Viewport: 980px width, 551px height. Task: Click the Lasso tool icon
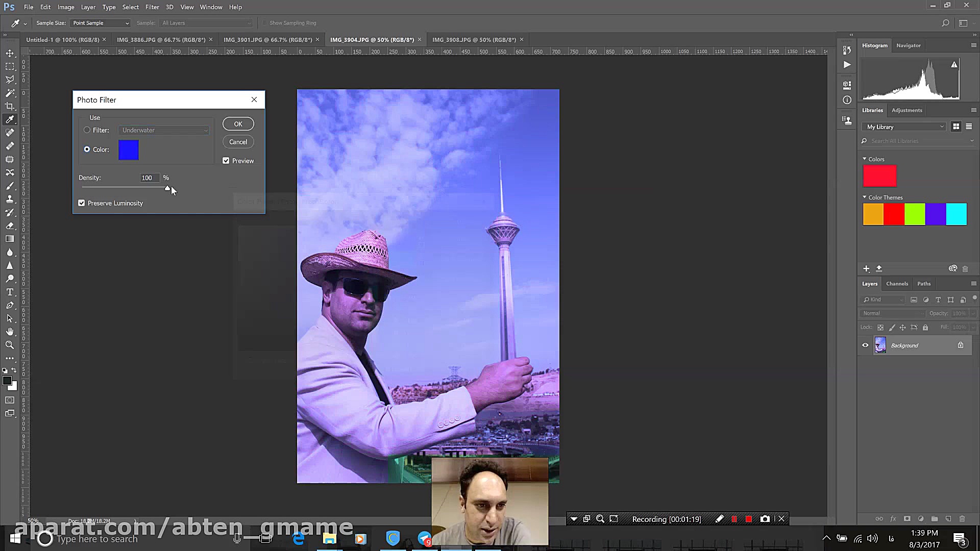point(10,80)
